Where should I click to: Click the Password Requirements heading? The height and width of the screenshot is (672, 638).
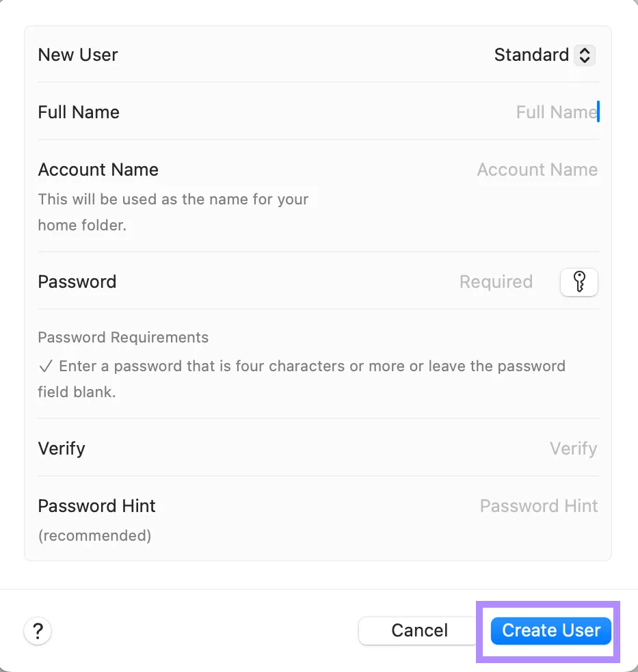coord(123,337)
